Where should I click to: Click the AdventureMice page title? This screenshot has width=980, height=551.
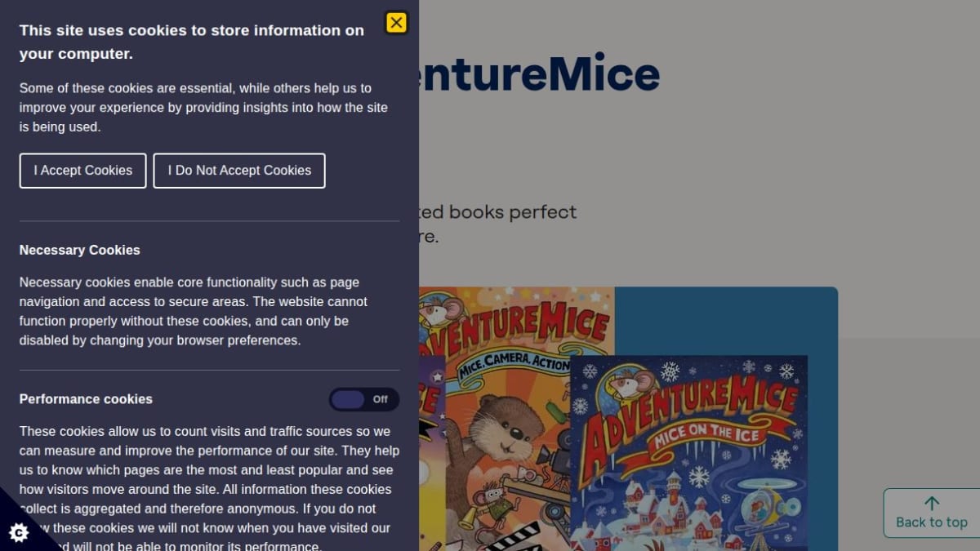coord(539,73)
